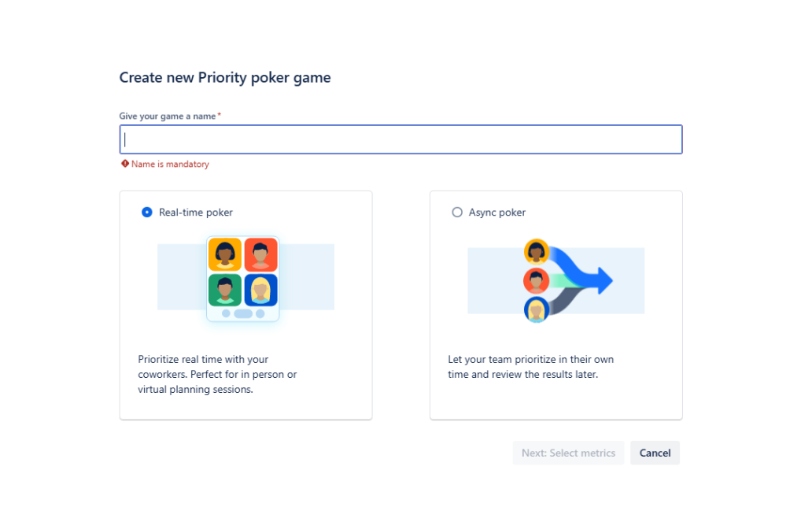Select the Async poker radio button

point(457,212)
